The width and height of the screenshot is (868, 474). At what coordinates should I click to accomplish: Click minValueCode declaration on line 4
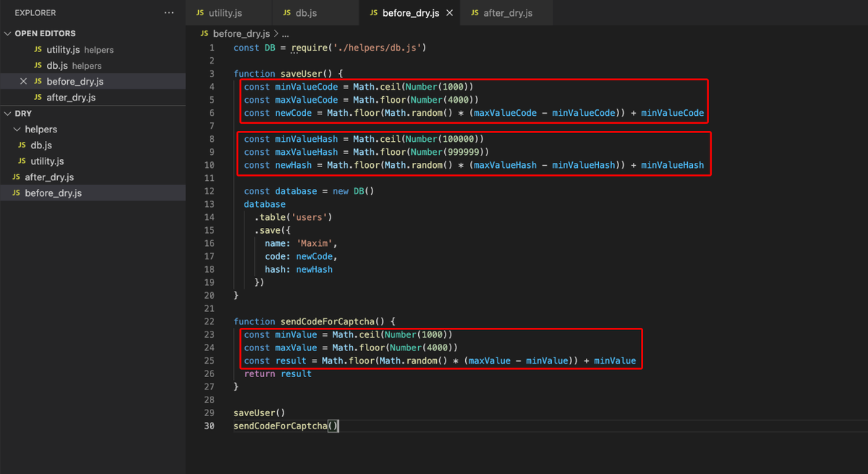[x=306, y=87]
